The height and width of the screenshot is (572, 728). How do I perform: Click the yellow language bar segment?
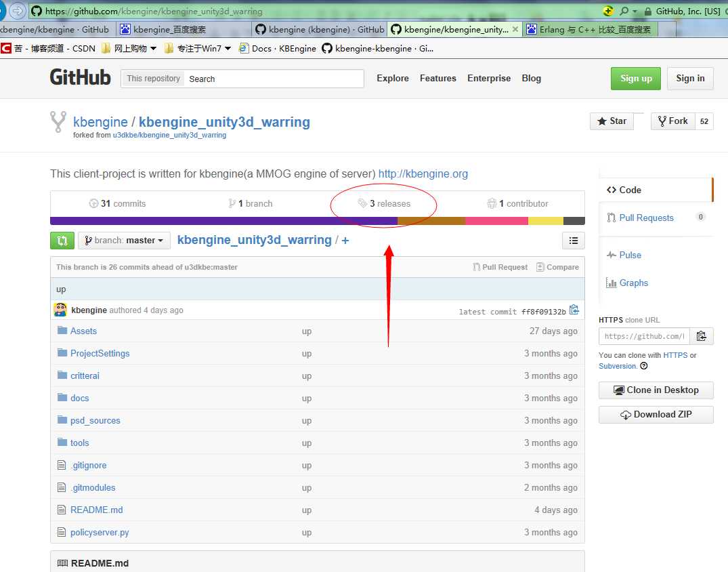[x=546, y=221]
